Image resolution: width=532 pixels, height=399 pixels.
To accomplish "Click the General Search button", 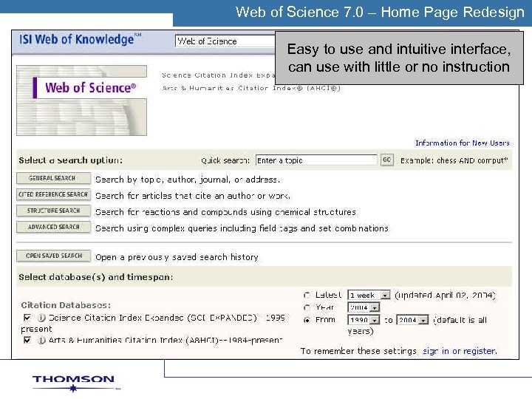I will coord(53,179).
